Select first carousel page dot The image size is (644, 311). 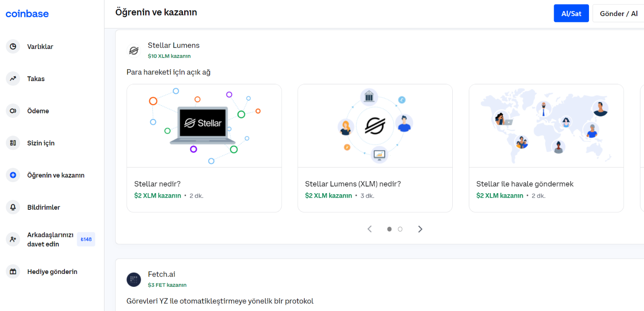[x=389, y=229]
